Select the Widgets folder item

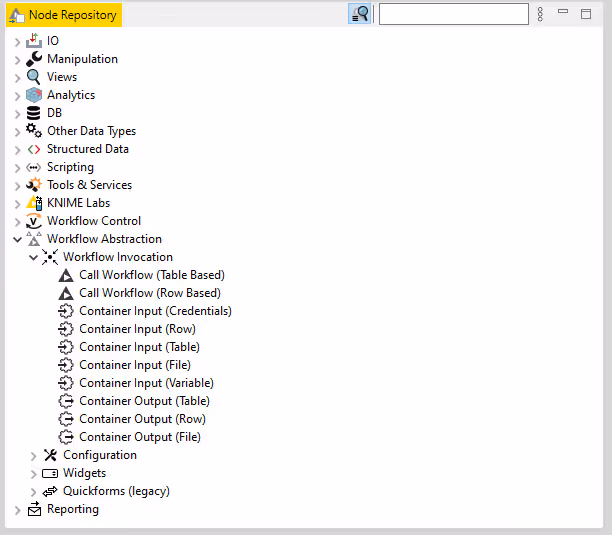(84, 473)
